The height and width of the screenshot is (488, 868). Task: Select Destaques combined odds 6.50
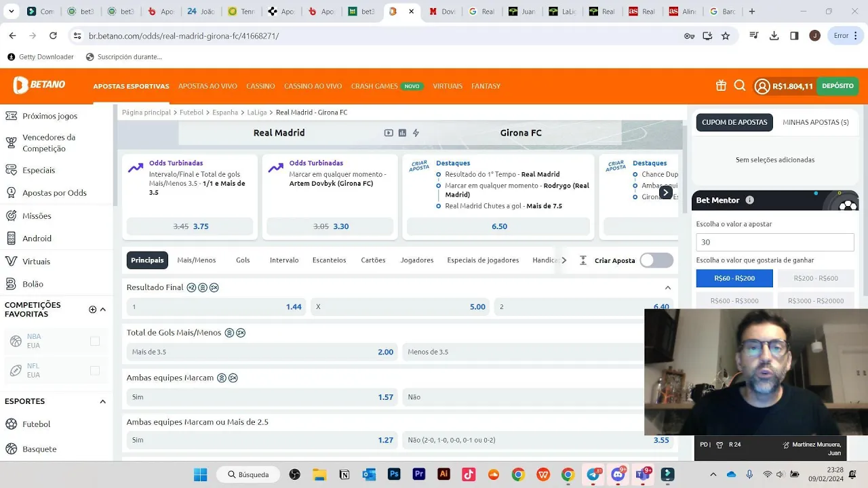coord(498,226)
